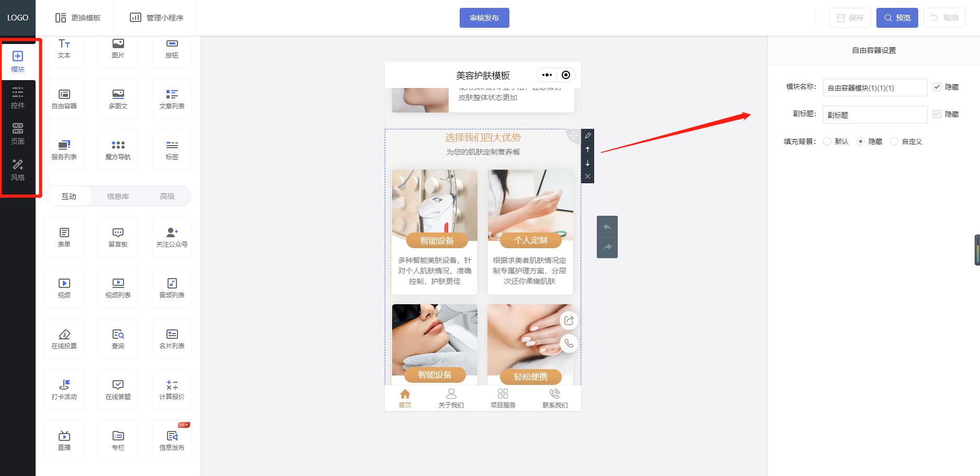Click the 审核发布 button
This screenshot has width=980, height=476.
[484, 18]
